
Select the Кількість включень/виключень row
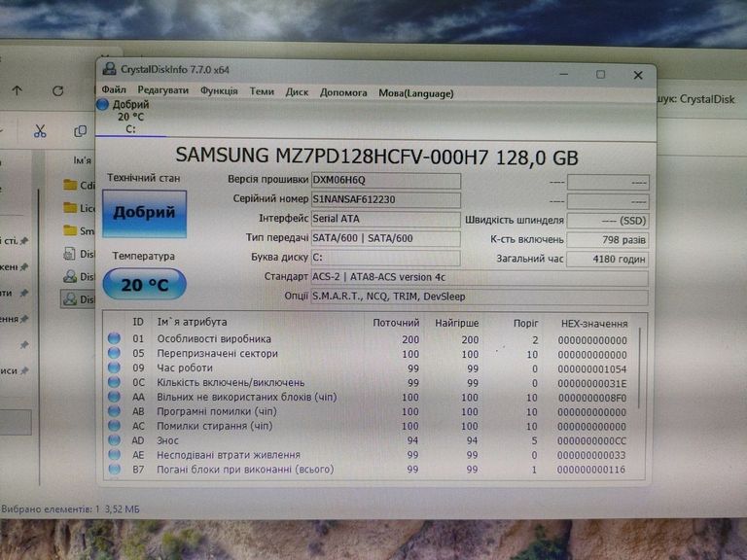370,383
